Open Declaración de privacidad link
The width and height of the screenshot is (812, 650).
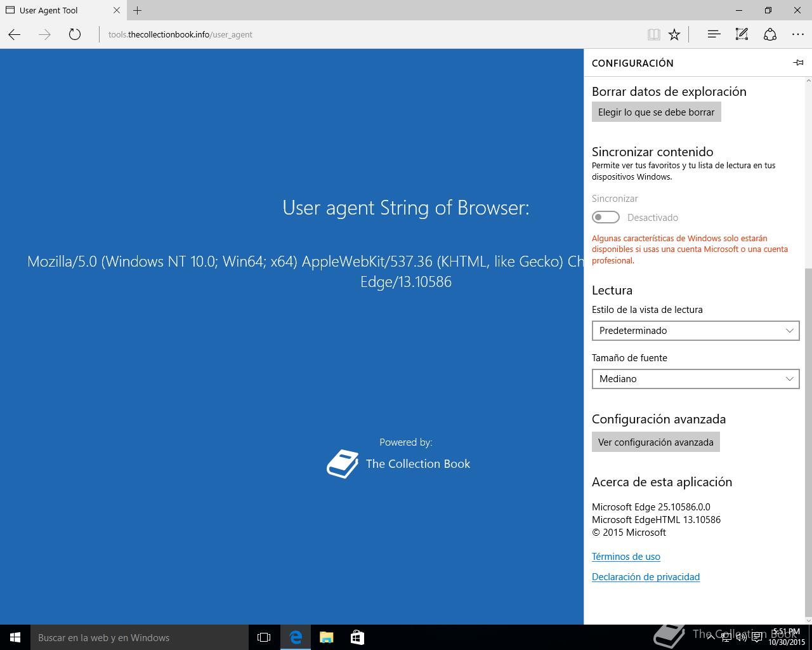(646, 577)
